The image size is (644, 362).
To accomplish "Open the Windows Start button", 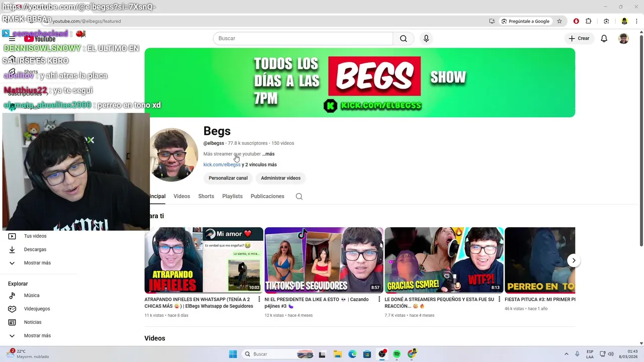I will pyautogui.click(x=233, y=354).
